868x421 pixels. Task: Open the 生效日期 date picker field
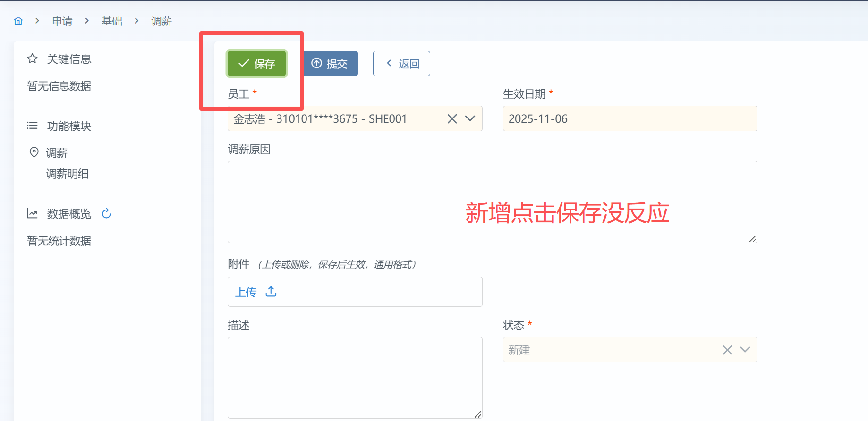(630, 119)
